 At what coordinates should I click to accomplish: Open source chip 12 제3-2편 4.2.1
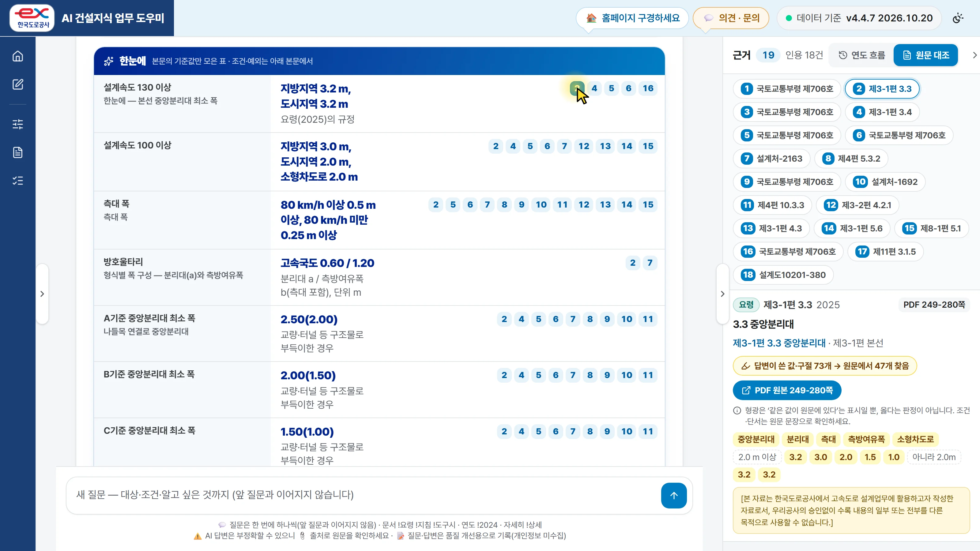pos(858,205)
